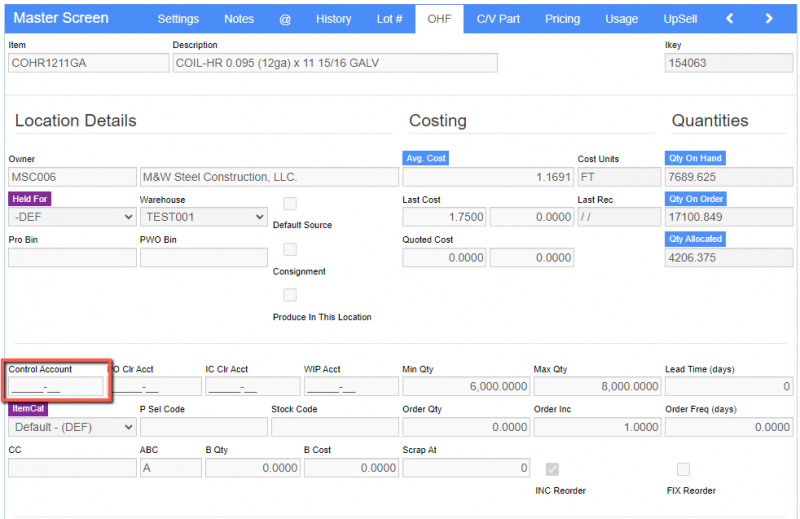Screen dimensions: 800x519
Task: Switch to the Pricing tab
Action: pyautogui.click(x=562, y=19)
